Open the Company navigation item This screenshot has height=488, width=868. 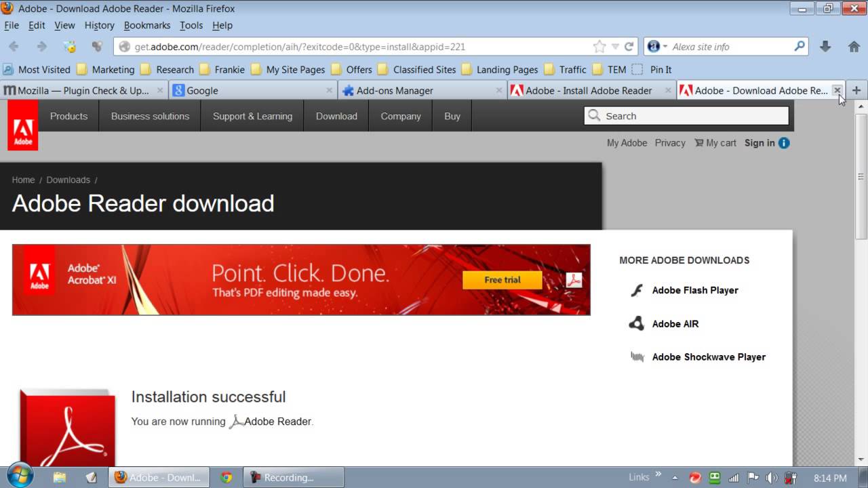click(401, 116)
